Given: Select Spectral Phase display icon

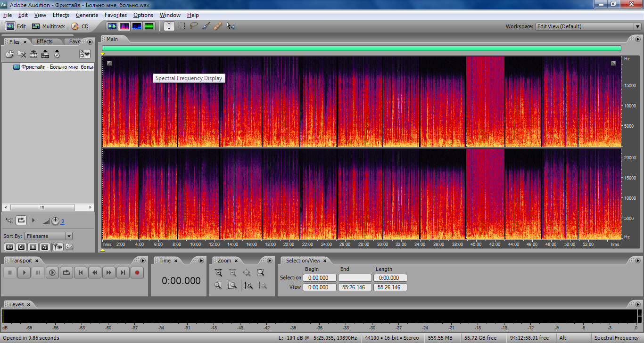Looking at the screenshot, I should pyautogui.click(x=149, y=26).
